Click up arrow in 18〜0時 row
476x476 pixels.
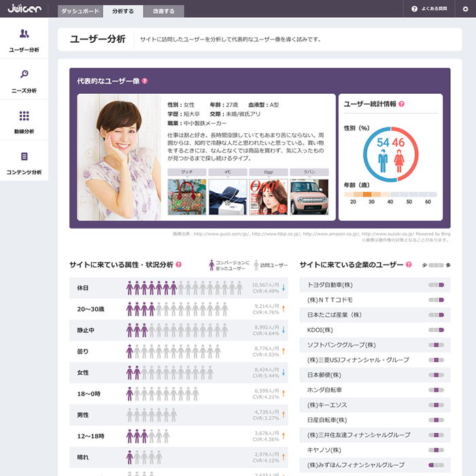(284, 394)
